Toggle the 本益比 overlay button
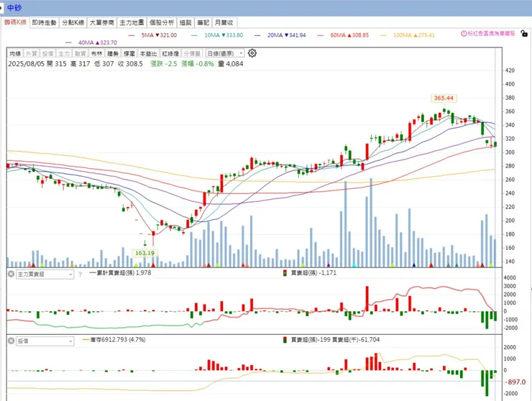Image resolution: width=532 pixels, height=401 pixels. click(x=148, y=54)
